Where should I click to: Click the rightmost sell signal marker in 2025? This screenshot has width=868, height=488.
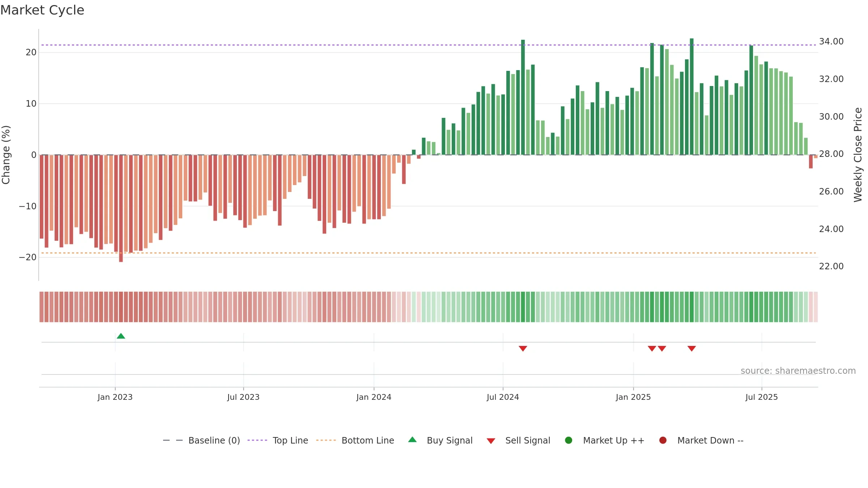coord(692,348)
